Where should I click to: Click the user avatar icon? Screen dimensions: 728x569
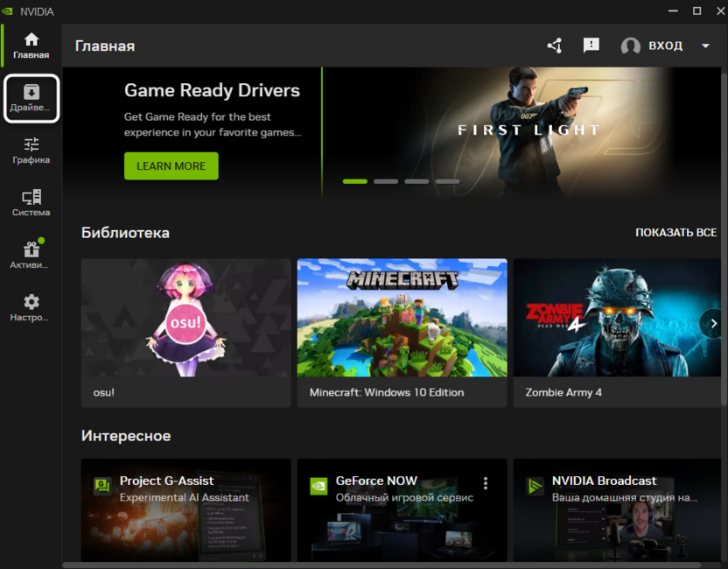click(631, 46)
